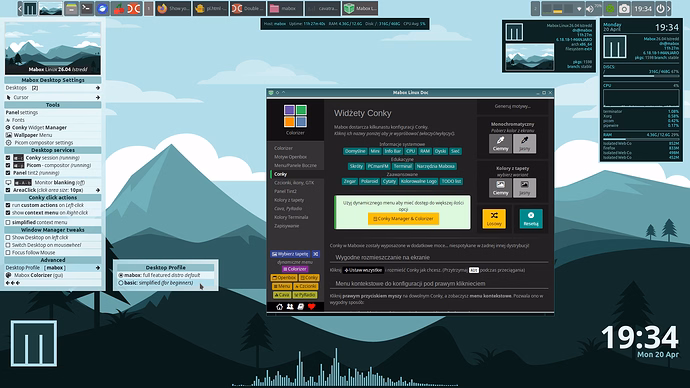The width and height of the screenshot is (690, 388).
Task: Click the book icon in the Doc sidebar footer
Action: [x=301, y=307]
